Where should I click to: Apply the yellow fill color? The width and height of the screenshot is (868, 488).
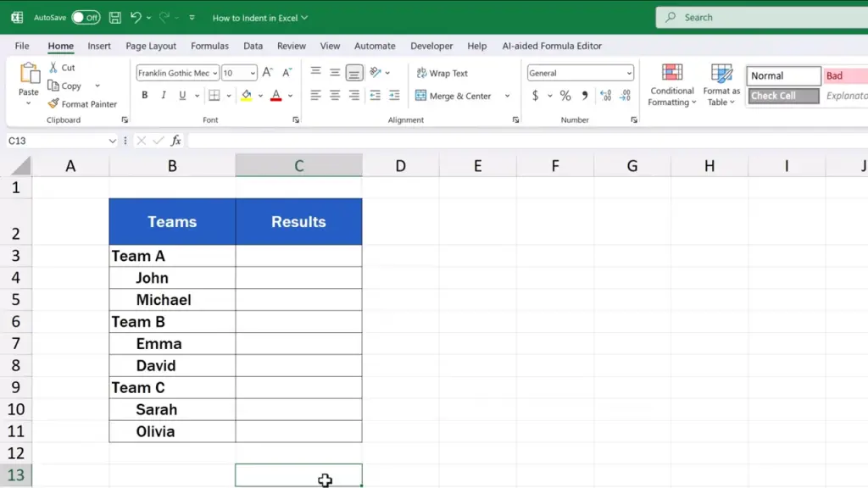coord(246,96)
